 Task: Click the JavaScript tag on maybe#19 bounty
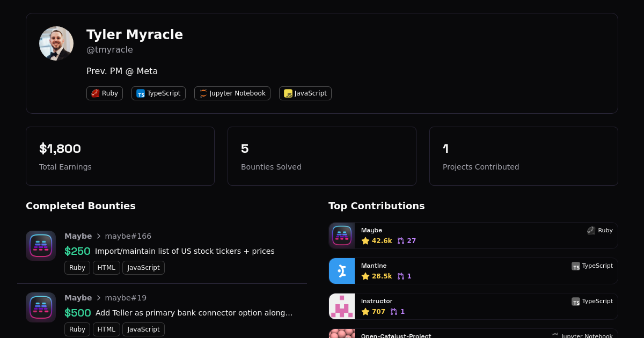click(143, 329)
